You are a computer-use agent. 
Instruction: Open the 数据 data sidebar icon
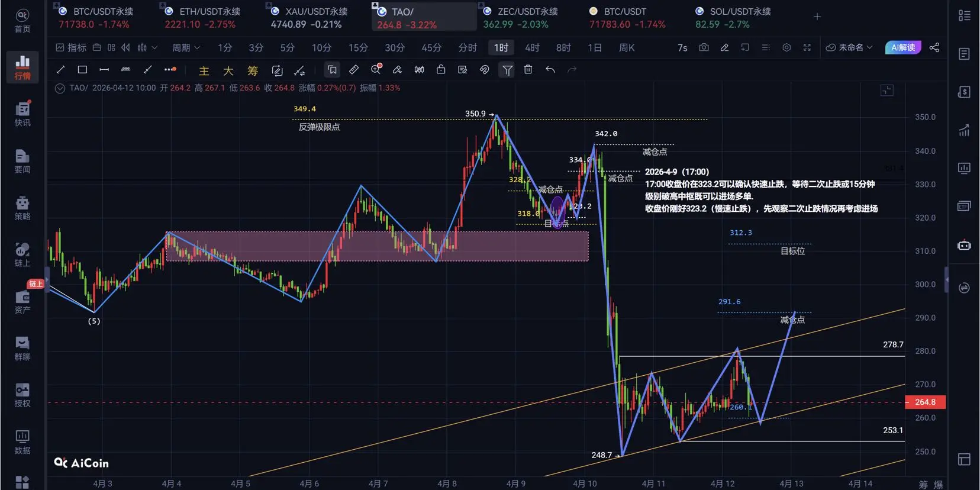[x=22, y=442]
